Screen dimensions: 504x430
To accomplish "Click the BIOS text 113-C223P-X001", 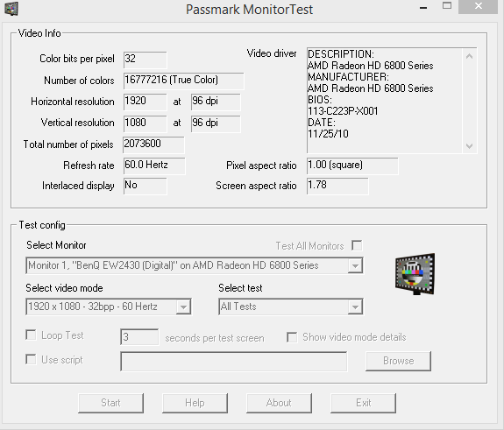I will (343, 111).
